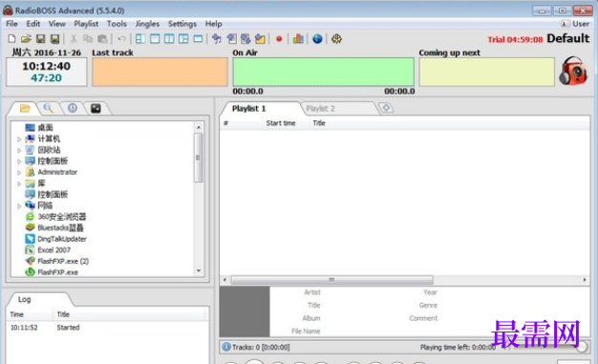Click the globe broadcast icon
Image resolution: width=598 pixels, height=364 pixels.
(317, 39)
